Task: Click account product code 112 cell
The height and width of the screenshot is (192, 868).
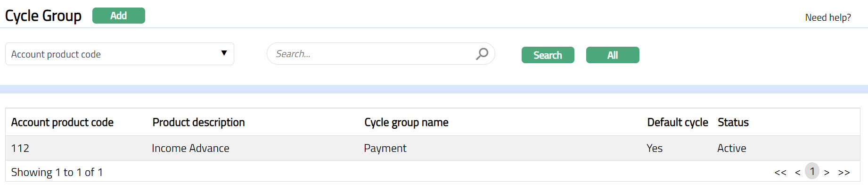Action: click(20, 149)
